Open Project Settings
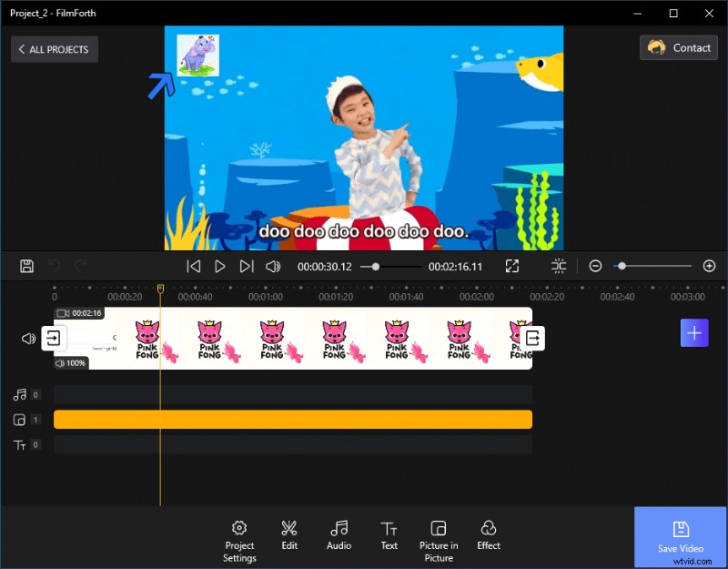 click(x=238, y=537)
